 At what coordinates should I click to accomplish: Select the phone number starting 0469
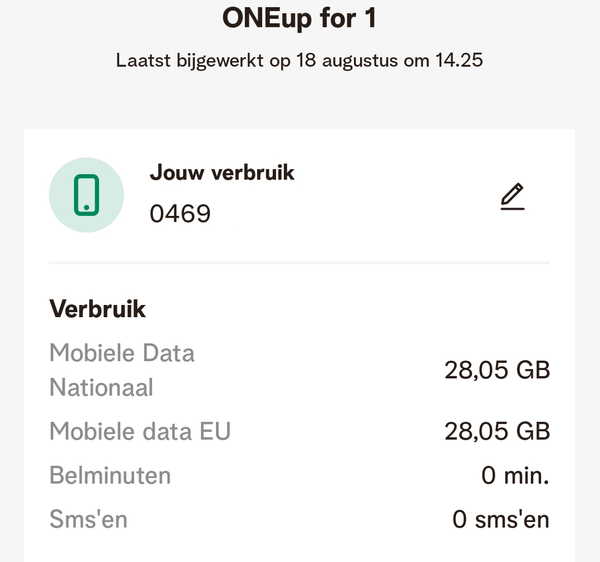click(180, 213)
